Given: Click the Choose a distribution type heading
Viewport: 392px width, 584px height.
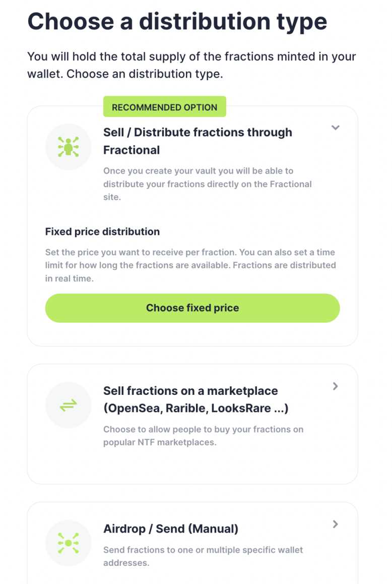Looking at the screenshot, I should pyautogui.click(x=177, y=21).
